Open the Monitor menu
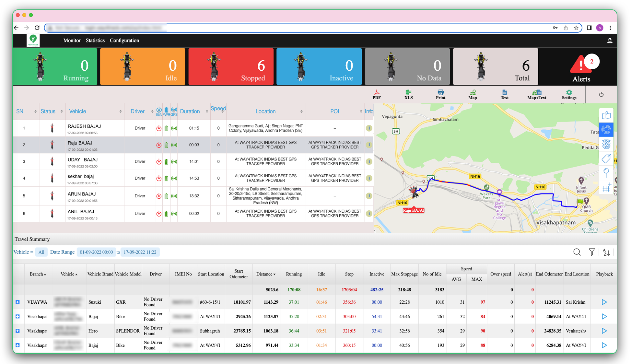Image resolution: width=631 pixels, height=364 pixels. point(72,41)
